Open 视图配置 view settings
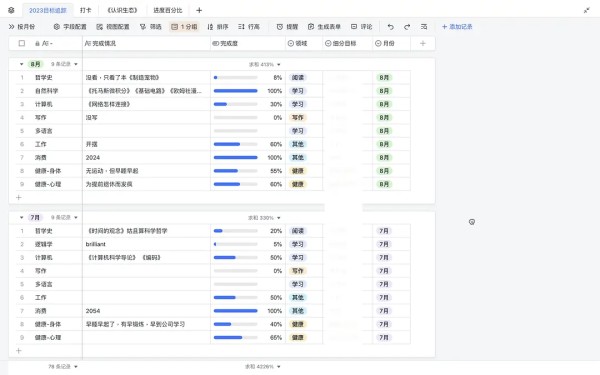The width and height of the screenshot is (600, 375). point(113,27)
